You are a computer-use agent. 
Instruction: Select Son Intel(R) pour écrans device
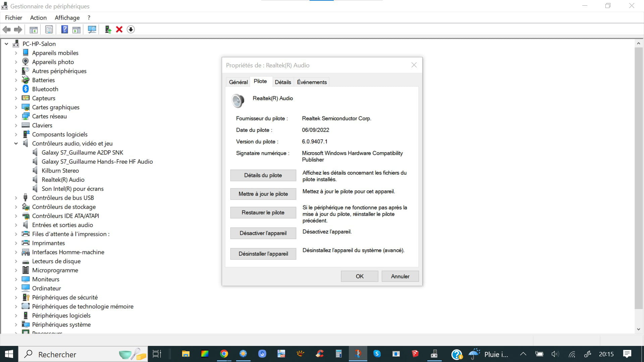coord(72,189)
